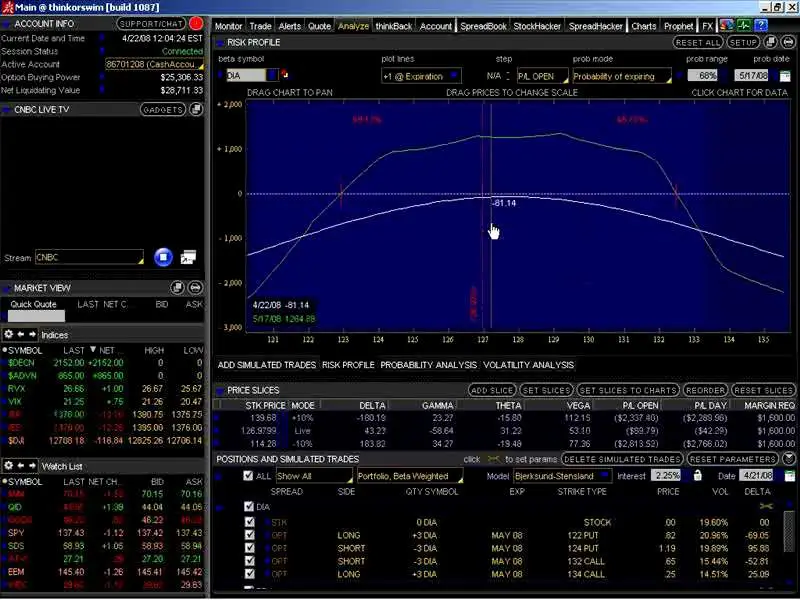Open the Bjerksund-Stensland model dropdown
The height and width of the screenshot is (600, 800).
pos(562,476)
